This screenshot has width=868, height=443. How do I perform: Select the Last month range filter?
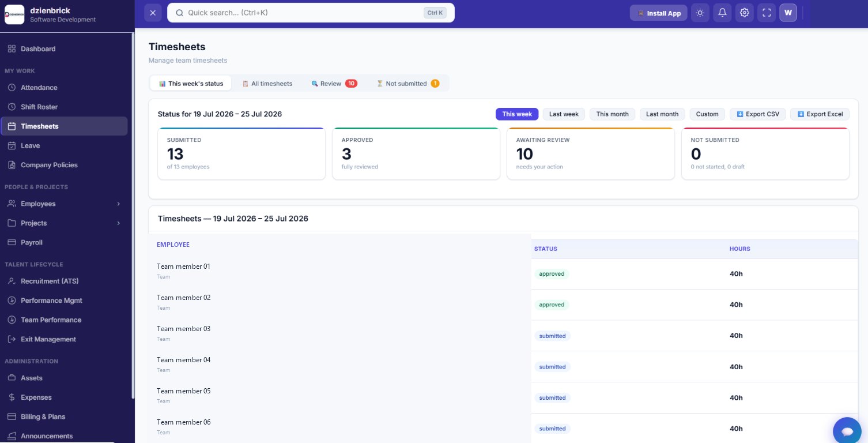(x=662, y=114)
